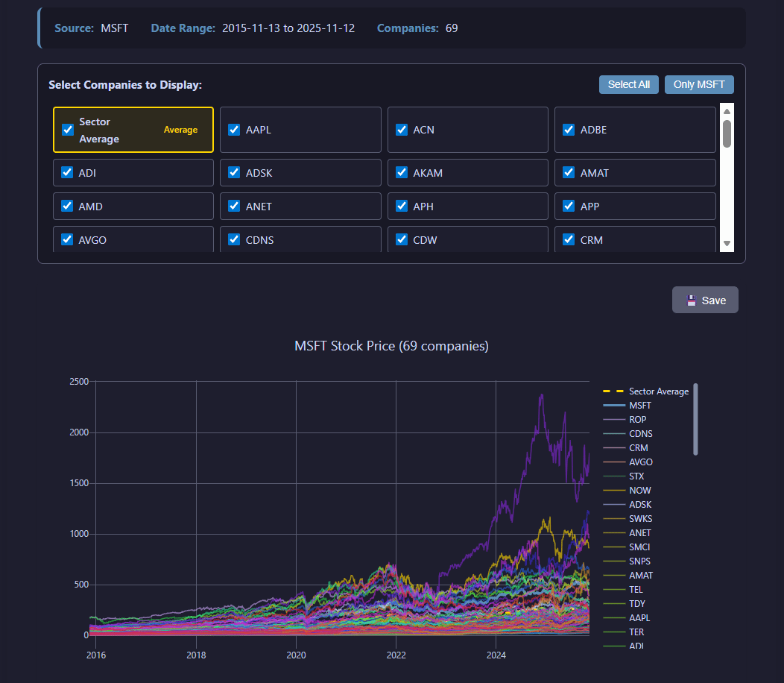Uncheck the AMD checkbox
Screen dimensions: 784x683
click(67, 206)
